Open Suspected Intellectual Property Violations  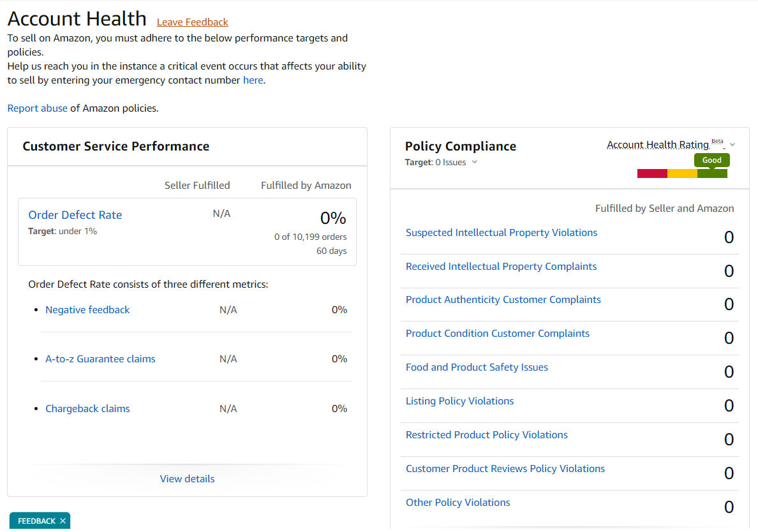point(502,233)
